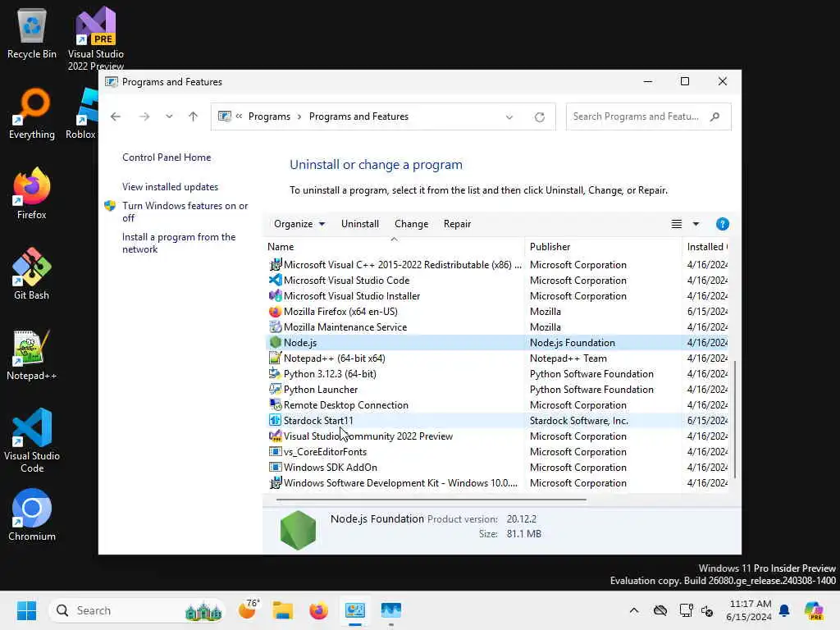Open the Copilot Preview icon in the taskbar
Screen dimensions: 840x630
point(815,610)
